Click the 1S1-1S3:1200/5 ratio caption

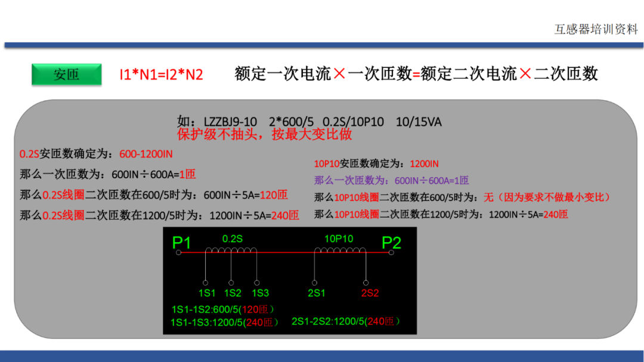(x=224, y=322)
